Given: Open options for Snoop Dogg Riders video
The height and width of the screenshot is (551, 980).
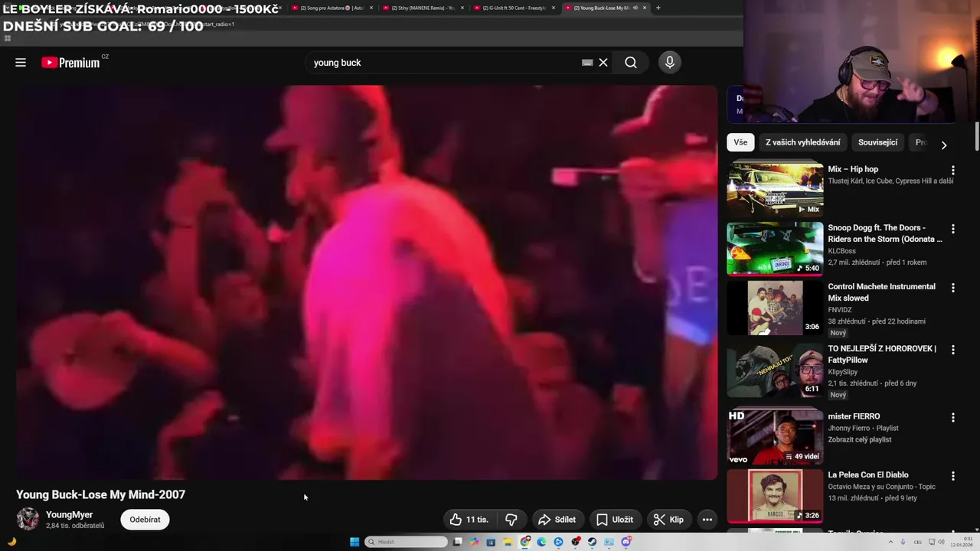Looking at the screenshot, I should (953, 229).
